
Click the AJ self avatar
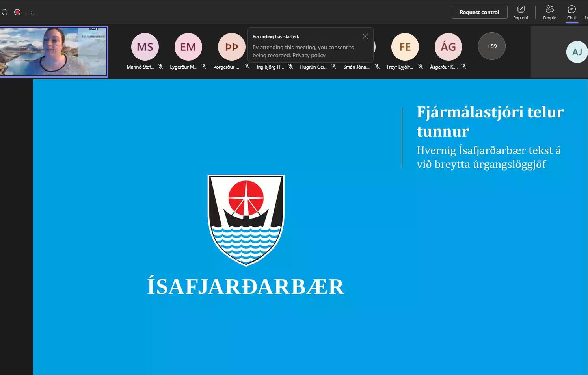point(577,52)
